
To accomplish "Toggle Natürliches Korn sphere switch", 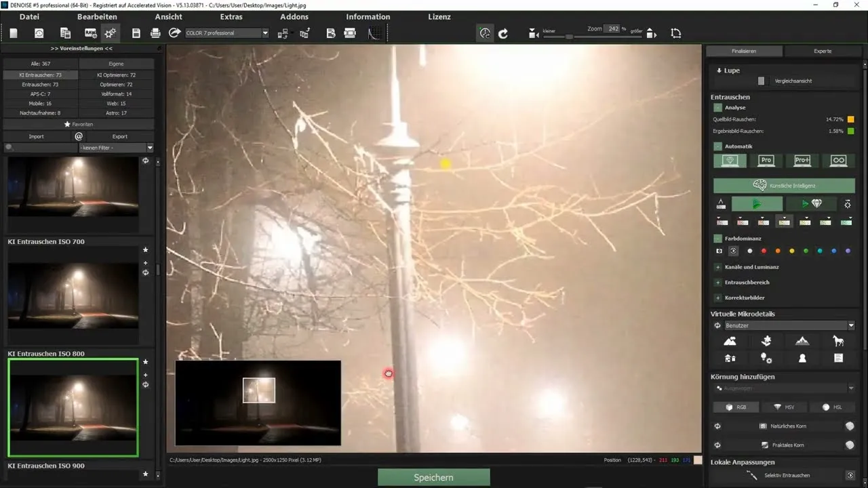I will [x=850, y=426].
